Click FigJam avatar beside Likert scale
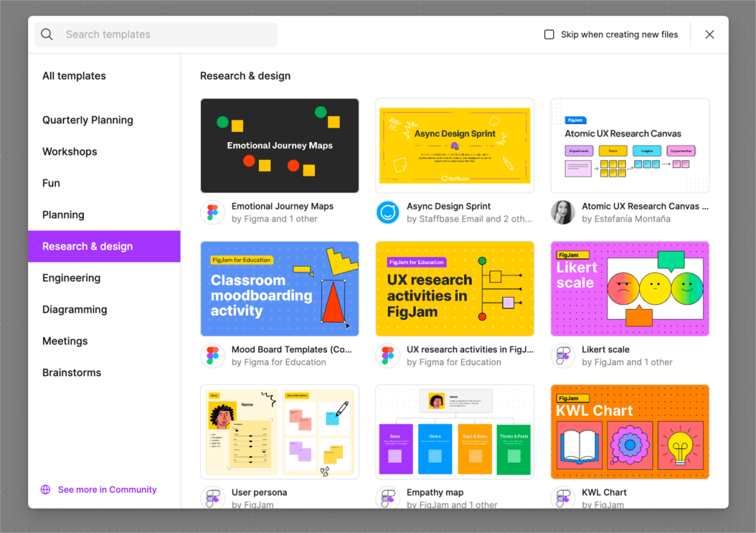This screenshot has height=533, width=756. point(563,356)
